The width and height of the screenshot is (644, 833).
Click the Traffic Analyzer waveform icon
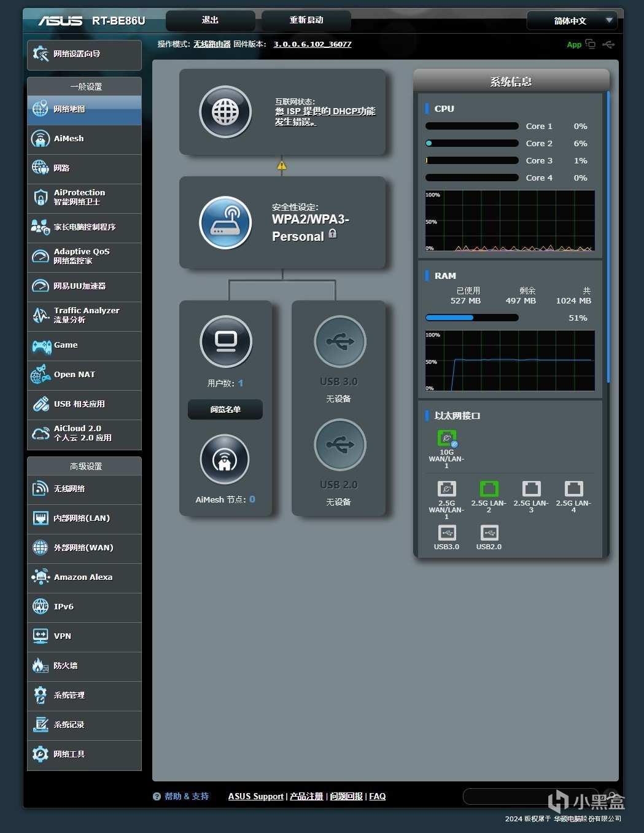pyautogui.click(x=41, y=316)
